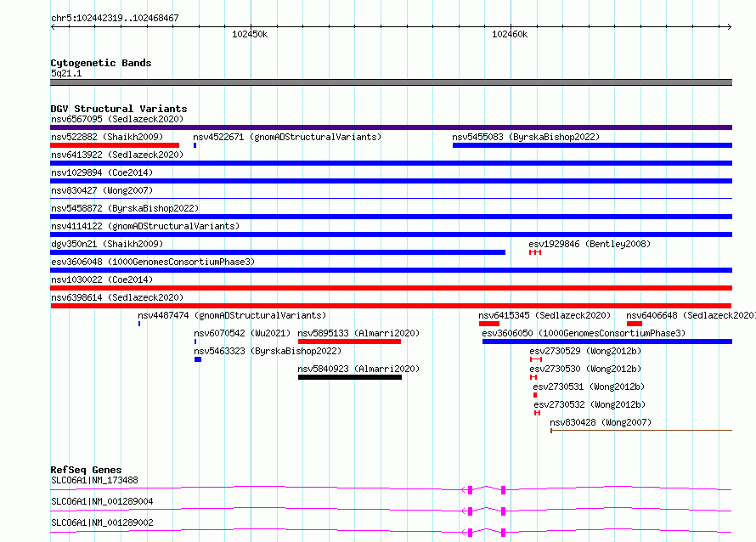Image resolution: width=756 pixels, height=542 pixels.
Task: Click the esv3606050 (1000GenomesConsortiumPhase3) blue bar
Action: point(607,342)
